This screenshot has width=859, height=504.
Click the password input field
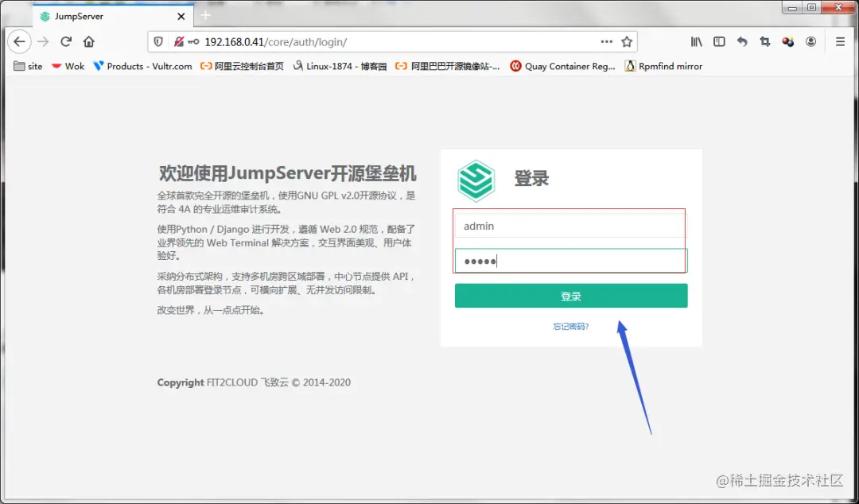[x=570, y=260]
